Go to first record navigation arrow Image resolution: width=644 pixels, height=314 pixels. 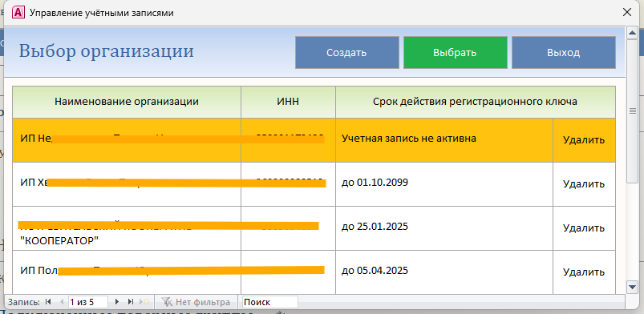[x=48, y=302]
